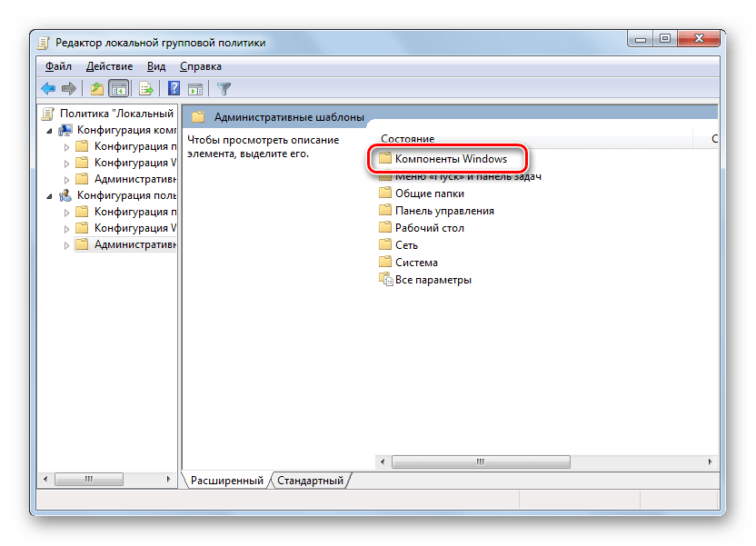The width and height of the screenshot is (756, 546).
Task: Switch to the Стандартный tab
Action: pos(310,480)
